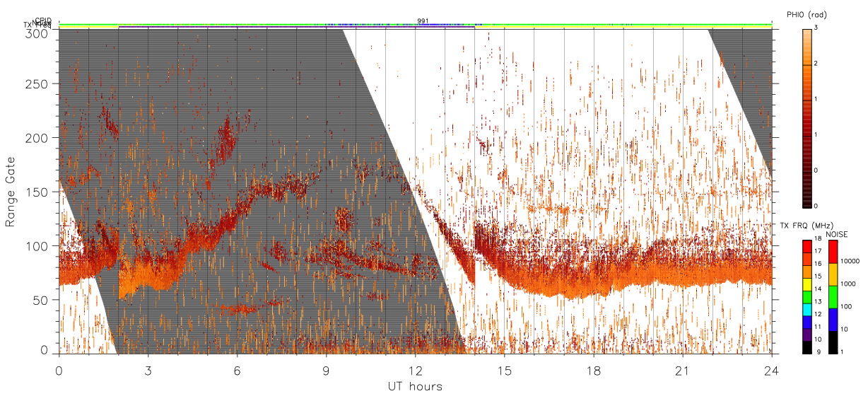Click the x-axis tick label '21'
Viewport: 868px width, 401px height.
pyautogui.click(x=683, y=371)
